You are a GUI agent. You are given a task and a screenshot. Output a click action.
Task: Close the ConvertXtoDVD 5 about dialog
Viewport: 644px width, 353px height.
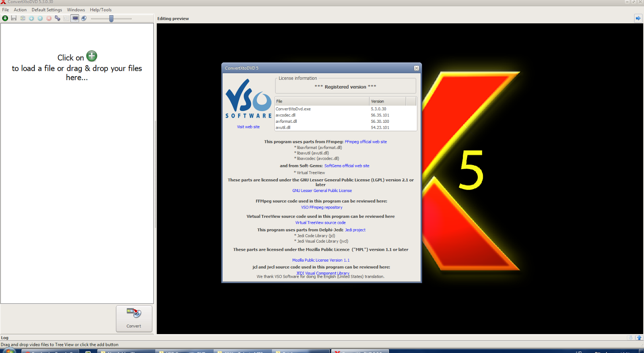(417, 68)
